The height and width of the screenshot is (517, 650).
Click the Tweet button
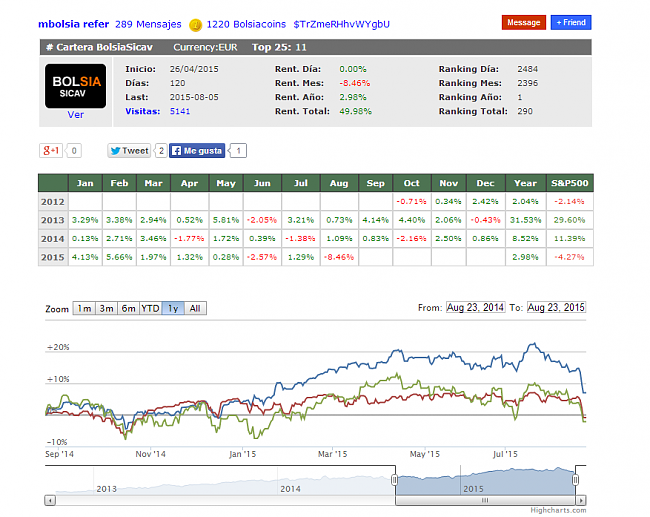point(129,150)
